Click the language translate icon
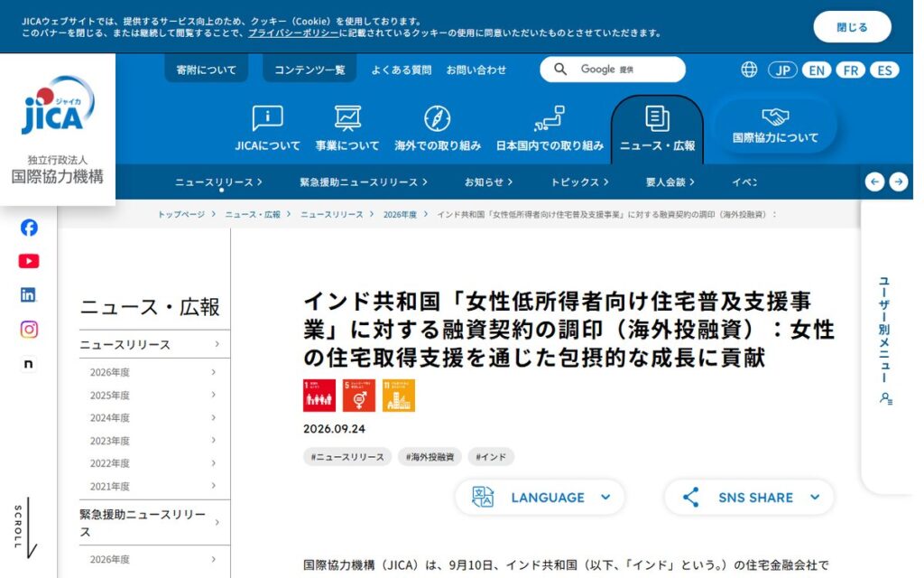The height and width of the screenshot is (578, 924). pos(483,498)
